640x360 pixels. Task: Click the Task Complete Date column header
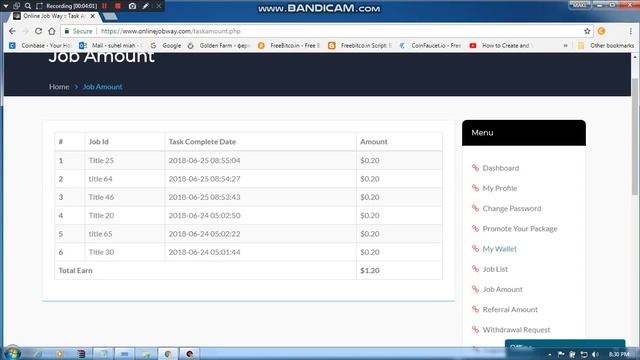[202, 142]
